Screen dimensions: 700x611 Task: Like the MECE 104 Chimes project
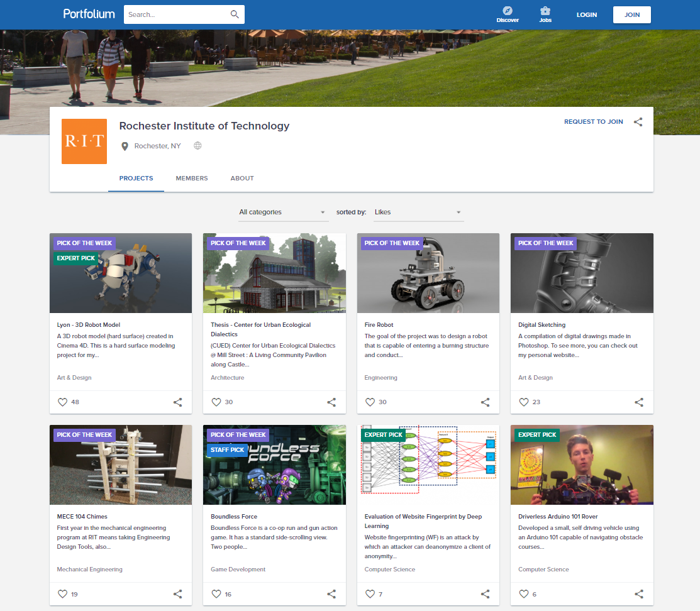tap(62, 594)
